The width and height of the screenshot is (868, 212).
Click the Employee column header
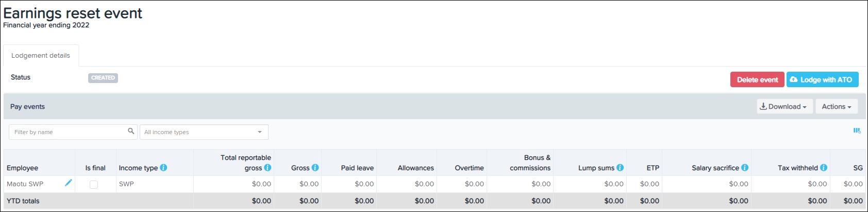[x=23, y=168]
